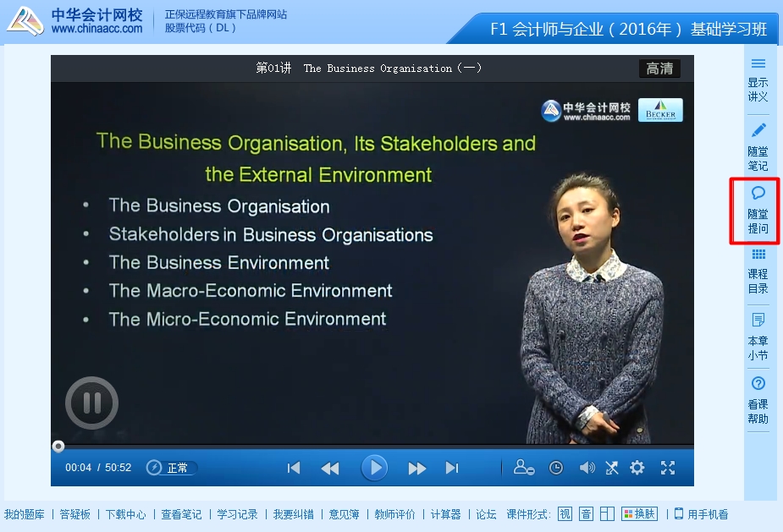The height and width of the screenshot is (532, 783).
Task: Open the 正常 playback speed selector
Action: coord(172,468)
